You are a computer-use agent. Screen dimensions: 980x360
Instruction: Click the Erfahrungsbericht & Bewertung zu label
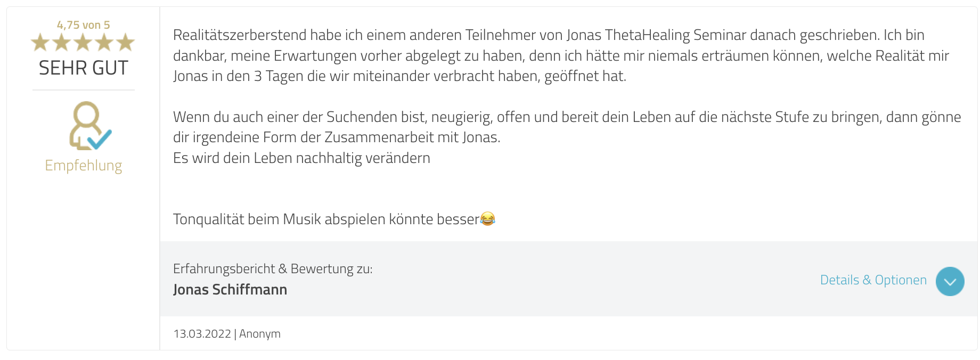[273, 269]
